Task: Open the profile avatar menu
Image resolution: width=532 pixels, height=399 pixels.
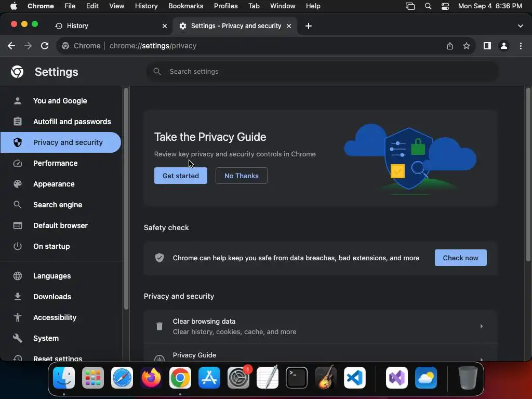Action: pyautogui.click(x=504, y=46)
